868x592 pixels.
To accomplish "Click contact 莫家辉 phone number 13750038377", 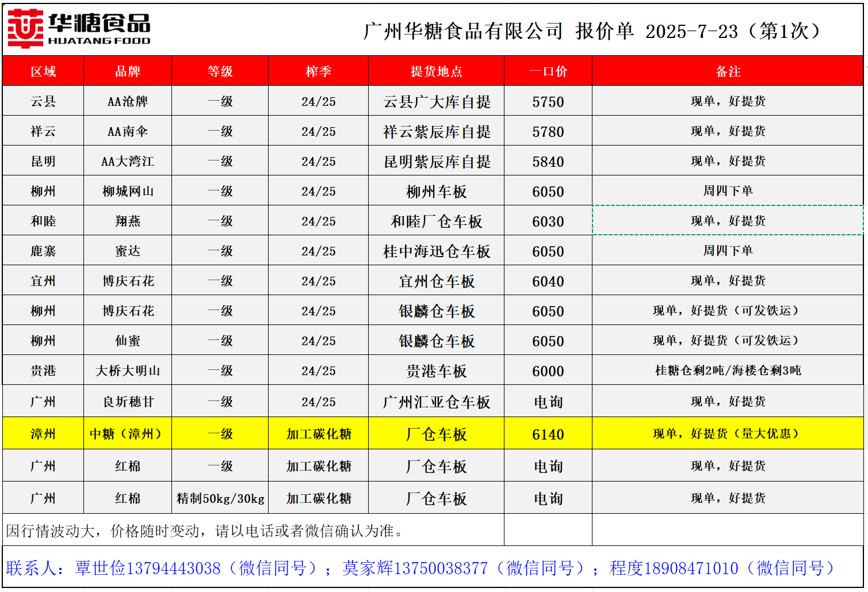I will pyautogui.click(x=441, y=568).
